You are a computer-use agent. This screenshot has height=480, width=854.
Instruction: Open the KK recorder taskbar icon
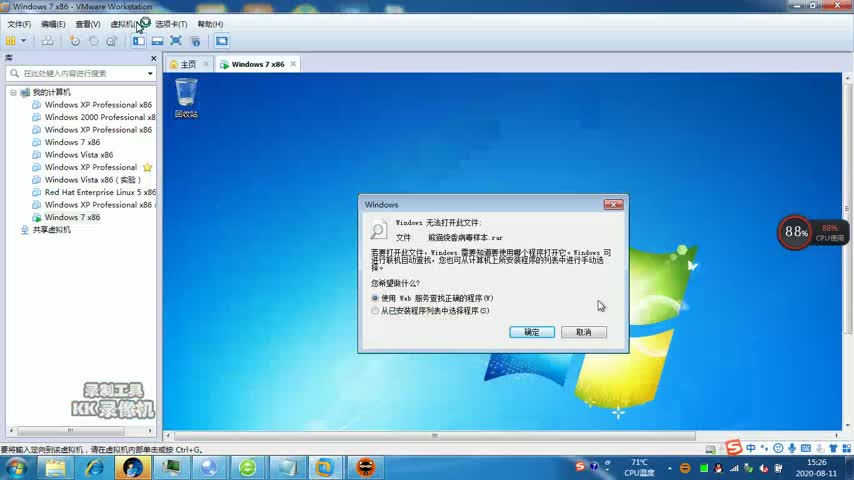(x=365, y=468)
